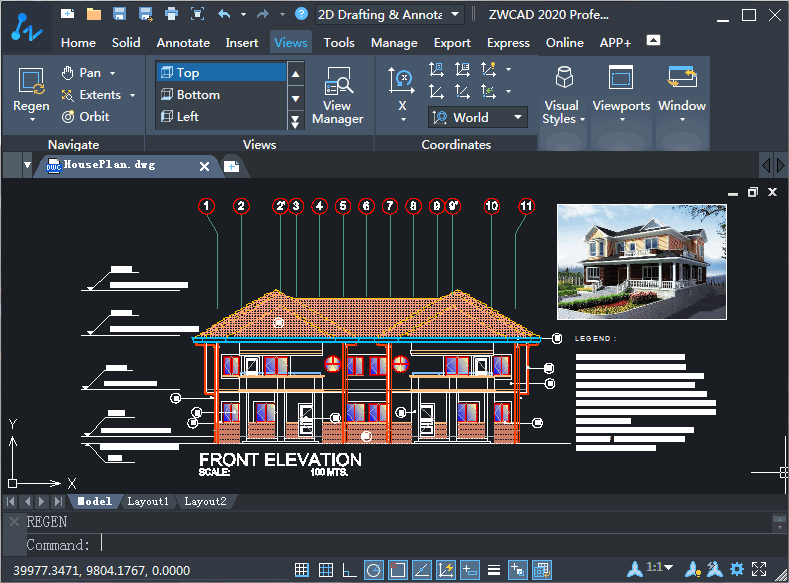Select the Bottom view from list
The height and width of the screenshot is (583, 789).
198,94
